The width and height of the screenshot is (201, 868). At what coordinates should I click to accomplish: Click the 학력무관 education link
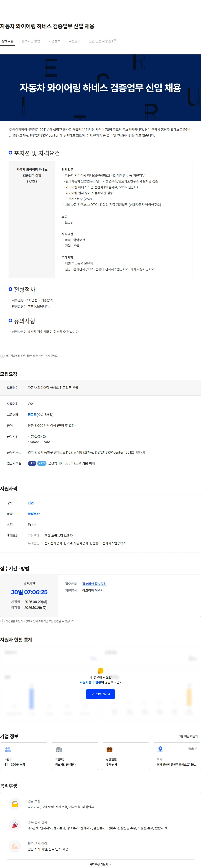tap(34, 514)
